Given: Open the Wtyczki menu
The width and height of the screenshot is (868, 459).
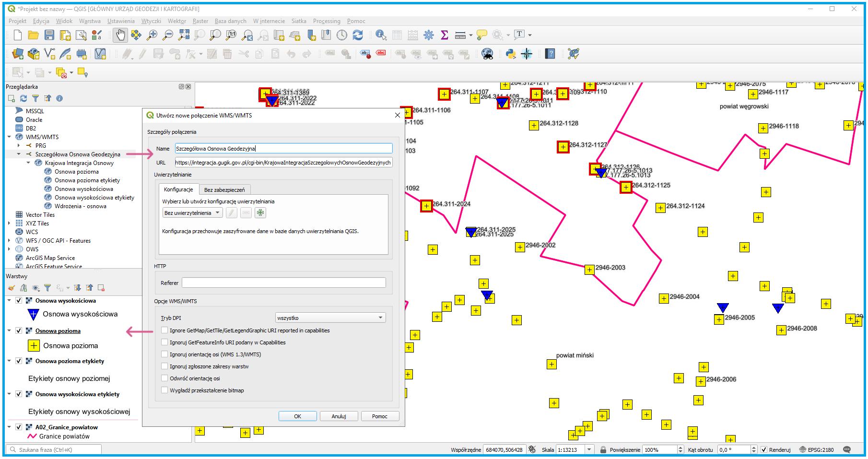Looking at the screenshot, I should pos(151,21).
